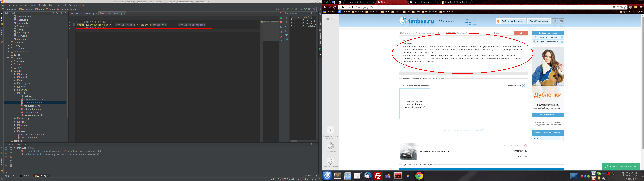
Task: Pin the Run tool window tab
Action: pos(281,32)
